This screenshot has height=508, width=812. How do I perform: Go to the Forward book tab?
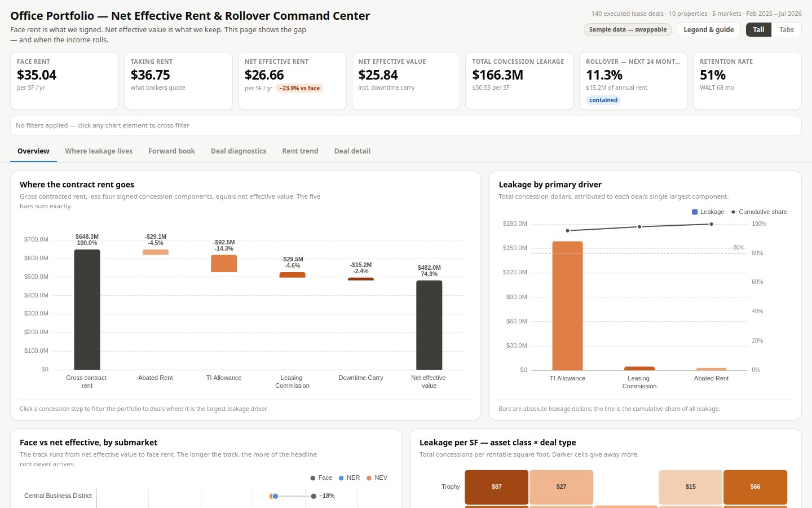171,151
